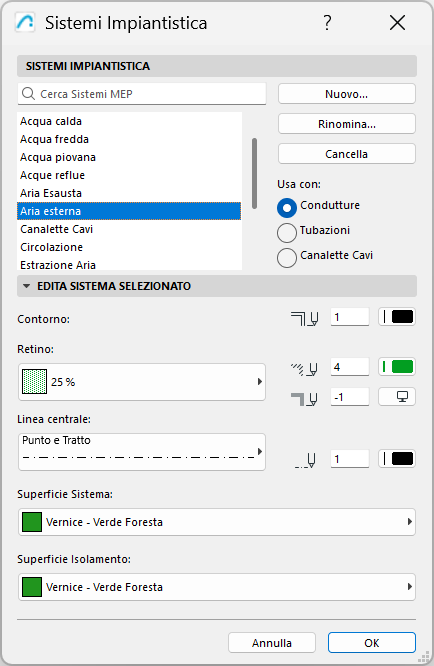Select Acqua fredda in the systems list
The height and width of the screenshot is (666, 434).
pyautogui.click(x=129, y=139)
